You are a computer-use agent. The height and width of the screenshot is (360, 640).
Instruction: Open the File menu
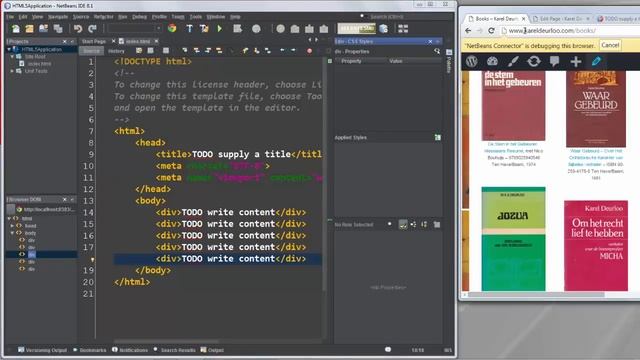[10, 17]
